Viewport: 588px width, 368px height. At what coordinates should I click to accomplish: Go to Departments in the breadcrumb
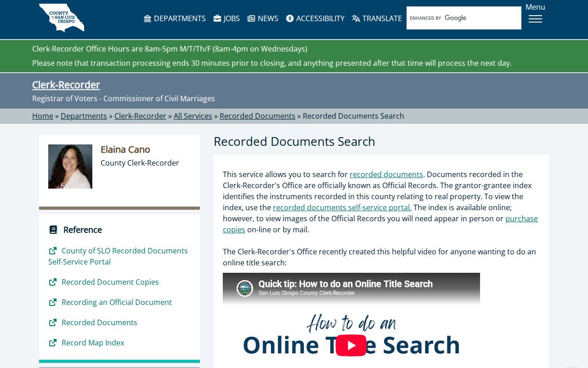(x=84, y=116)
